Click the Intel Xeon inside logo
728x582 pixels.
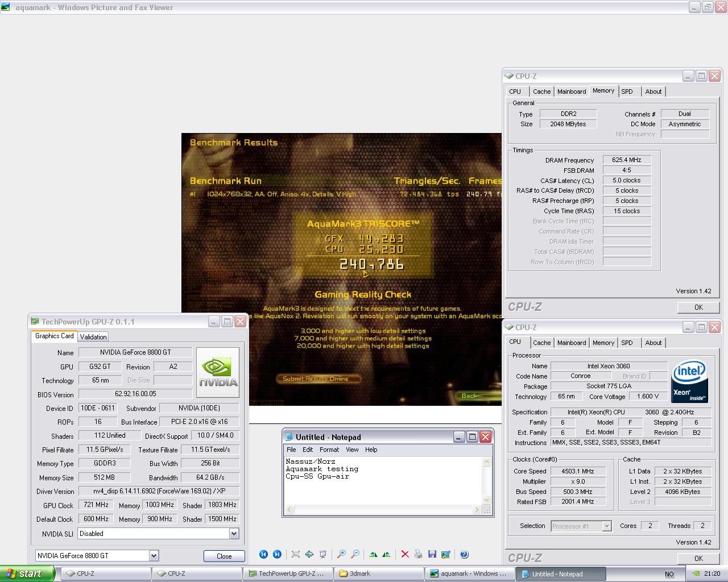point(689,381)
